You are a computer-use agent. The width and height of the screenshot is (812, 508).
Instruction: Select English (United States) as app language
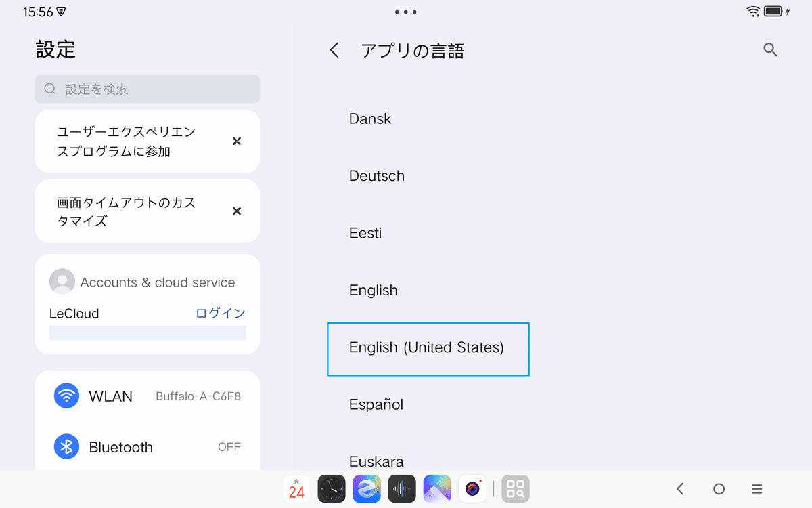[x=428, y=348]
